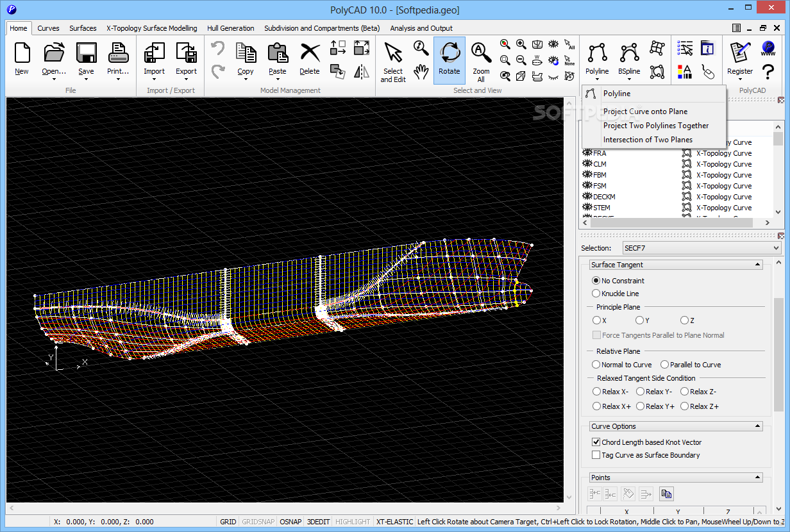This screenshot has height=532, width=790.
Task: Open the Selection SECF7 combo box
Action: 701,248
